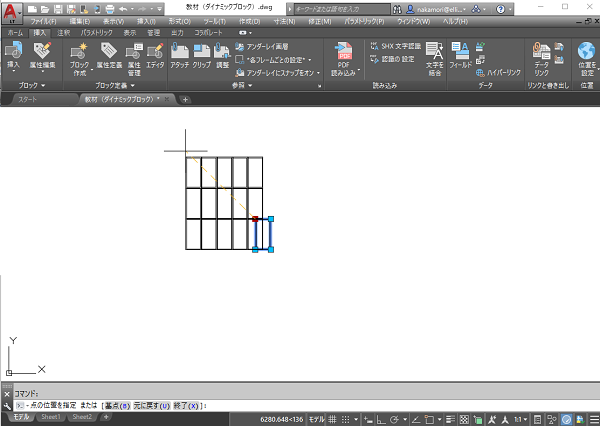Switch to the ホーム ribbon tab

pos(15,33)
